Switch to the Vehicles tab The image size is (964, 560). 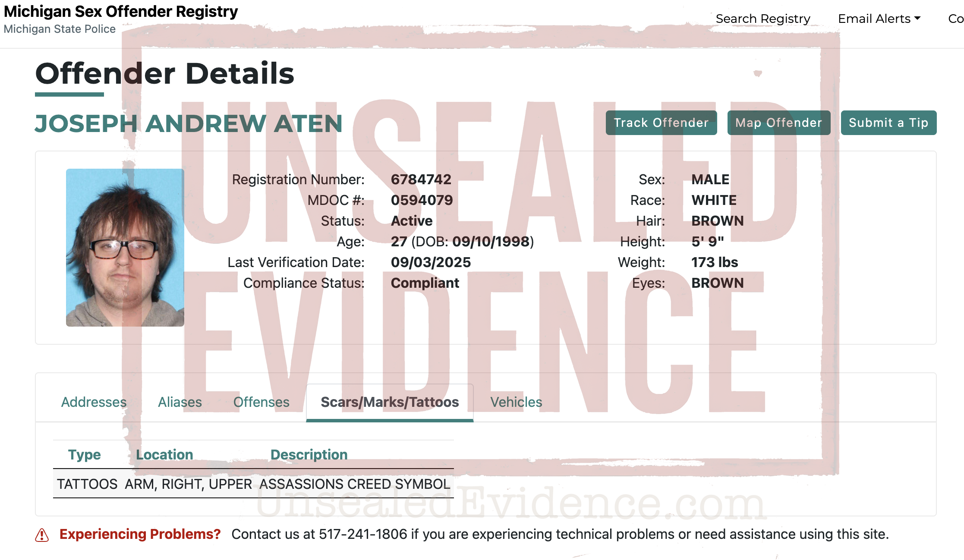click(516, 402)
